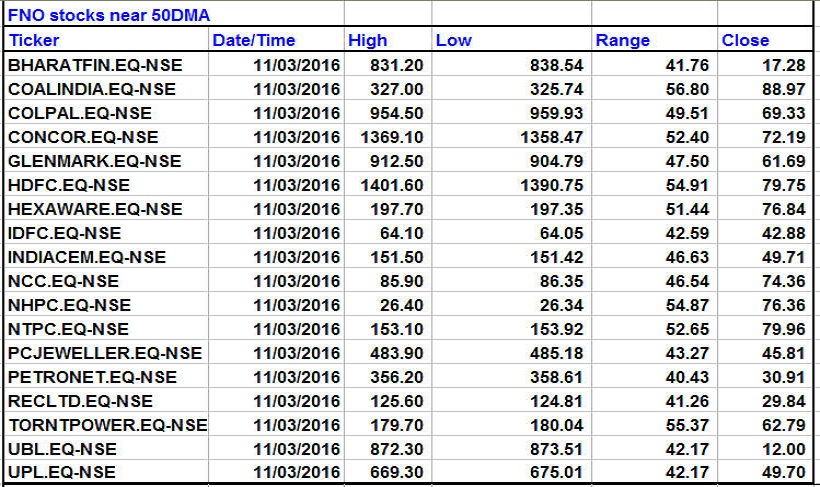Select Range value 40.43 for PETRONET
The width and height of the screenshot is (820, 487).
coord(688,378)
